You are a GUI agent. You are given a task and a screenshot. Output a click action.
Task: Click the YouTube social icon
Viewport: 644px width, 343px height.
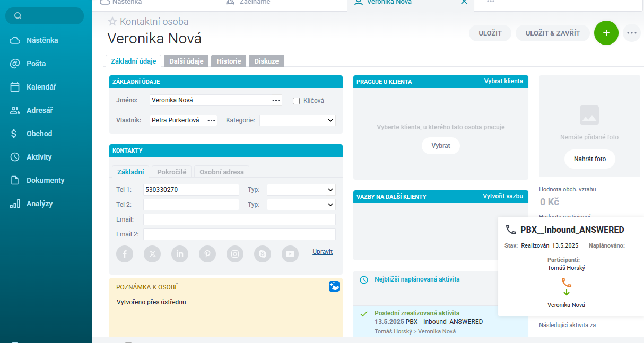290,254
